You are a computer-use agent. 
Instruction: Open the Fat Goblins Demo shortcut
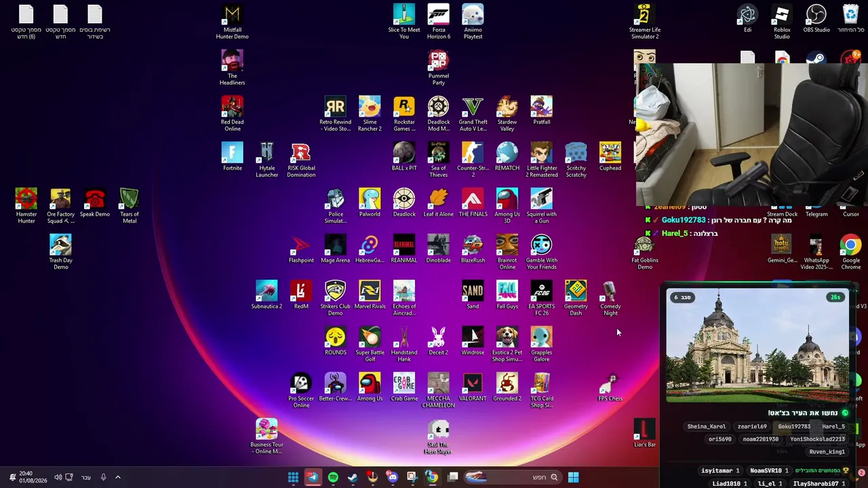(x=644, y=253)
